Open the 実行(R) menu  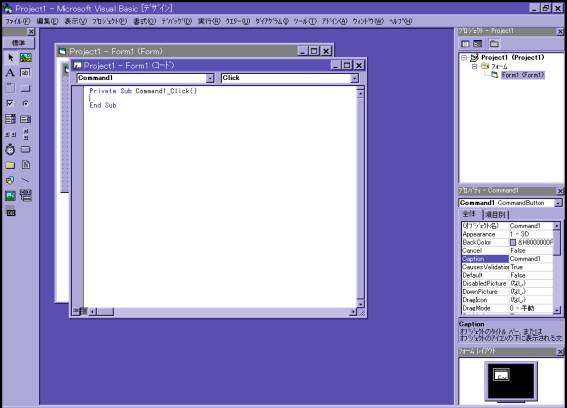[x=209, y=21]
